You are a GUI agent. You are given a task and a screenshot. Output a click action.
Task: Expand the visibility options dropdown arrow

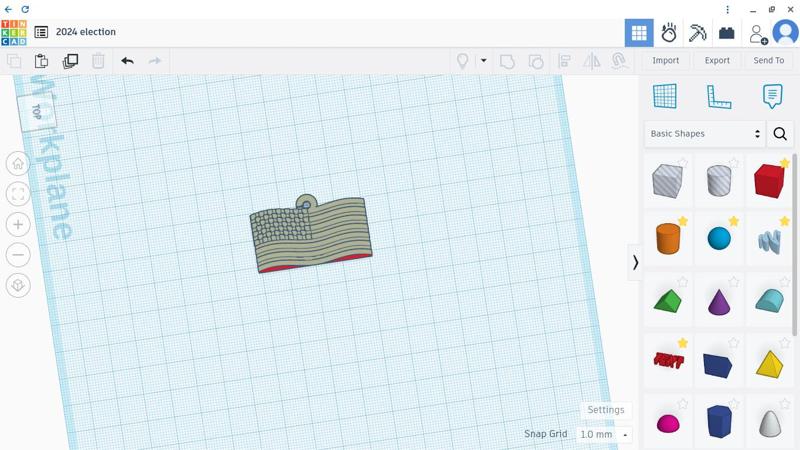coord(483,61)
